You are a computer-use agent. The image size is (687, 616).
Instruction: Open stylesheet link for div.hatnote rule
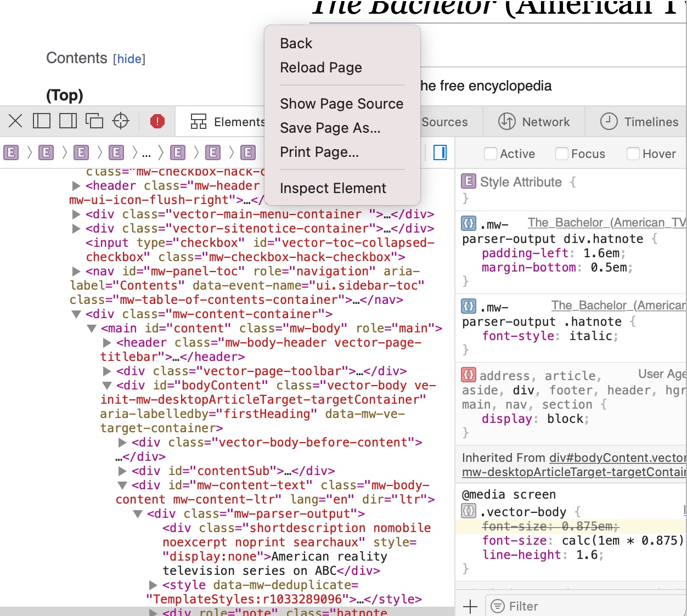pos(607,222)
